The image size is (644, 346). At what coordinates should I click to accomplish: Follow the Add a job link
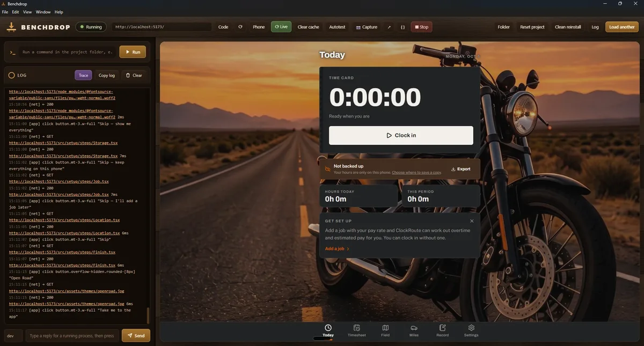tap(337, 249)
